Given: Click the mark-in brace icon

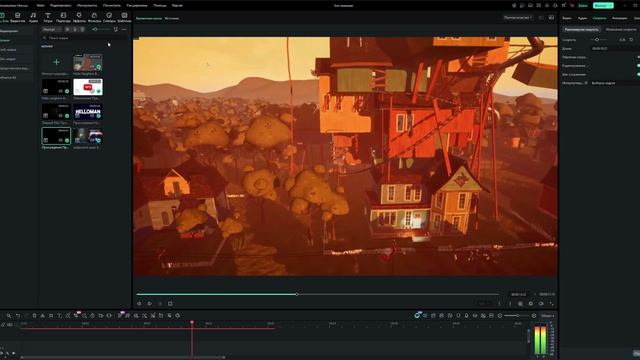Looking at the screenshot, I should 500,304.
